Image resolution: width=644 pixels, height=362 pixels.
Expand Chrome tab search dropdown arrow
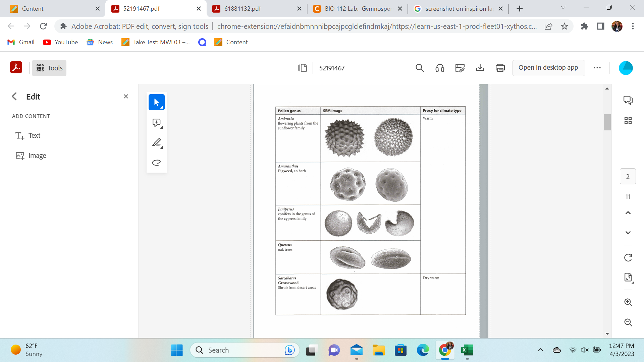563,8
